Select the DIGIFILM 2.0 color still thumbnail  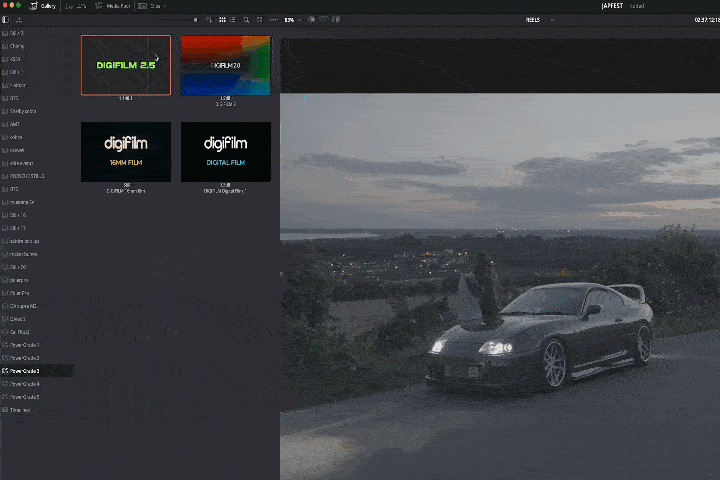pyautogui.click(x=225, y=65)
